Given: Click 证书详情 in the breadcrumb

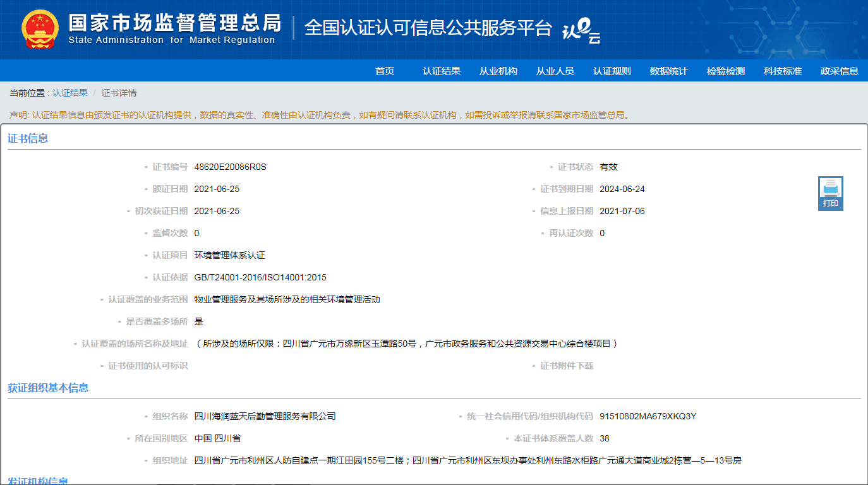Looking at the screenshot, I should (x=119, y=93).
